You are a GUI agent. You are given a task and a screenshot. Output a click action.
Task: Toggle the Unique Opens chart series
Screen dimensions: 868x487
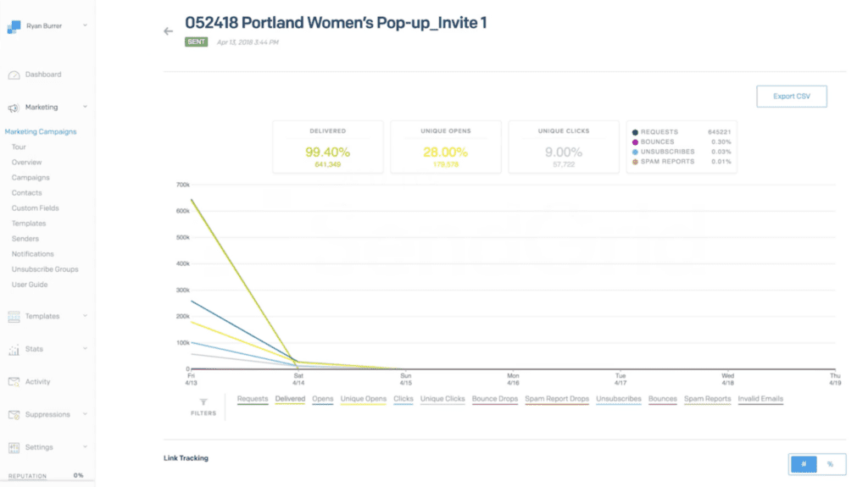tap(363, 399)
